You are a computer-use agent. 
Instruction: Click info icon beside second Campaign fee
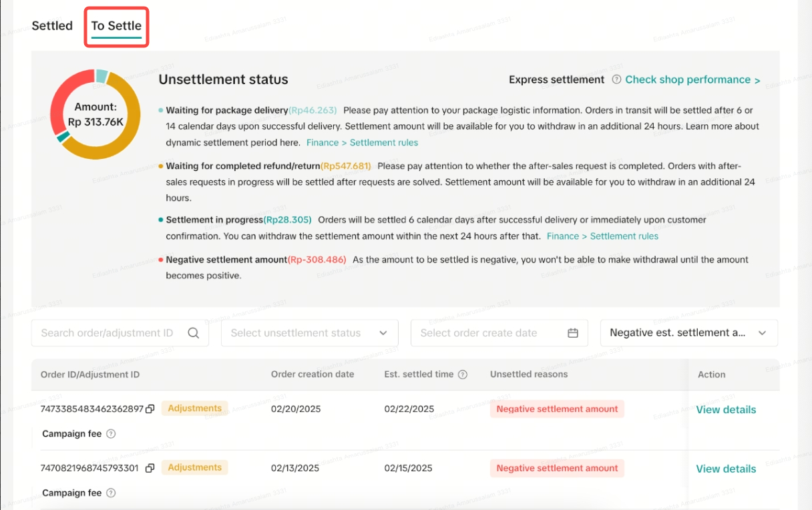[112, 493]
